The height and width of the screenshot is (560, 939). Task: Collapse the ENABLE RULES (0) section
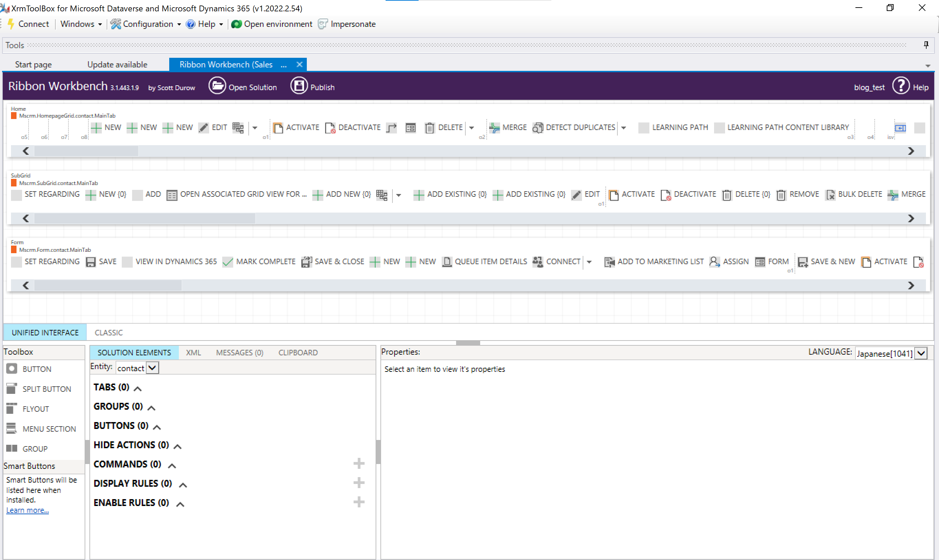180,504
